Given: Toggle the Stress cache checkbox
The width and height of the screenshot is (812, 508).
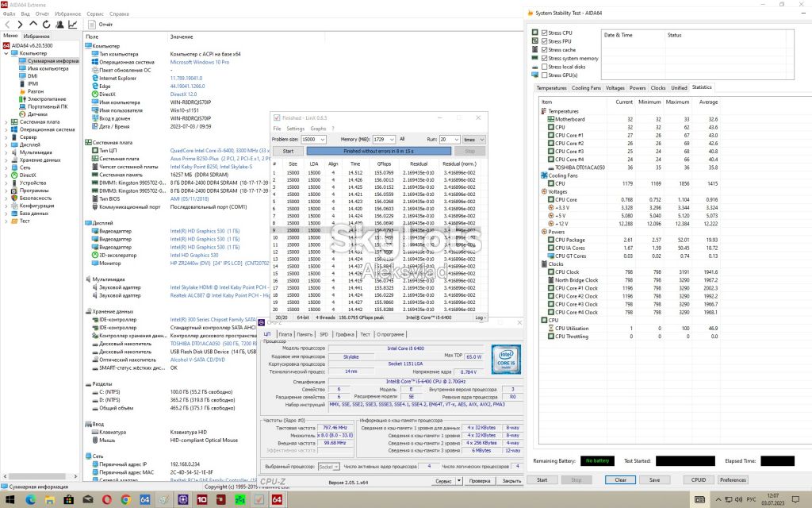Looking at the screenshot, I should pos(544,50).
